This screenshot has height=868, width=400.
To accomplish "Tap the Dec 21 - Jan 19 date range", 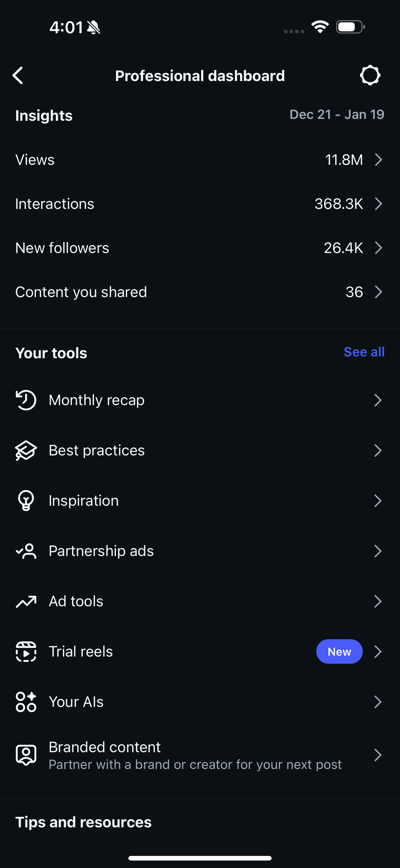I will pyautogui.click(x=337, y=115).
